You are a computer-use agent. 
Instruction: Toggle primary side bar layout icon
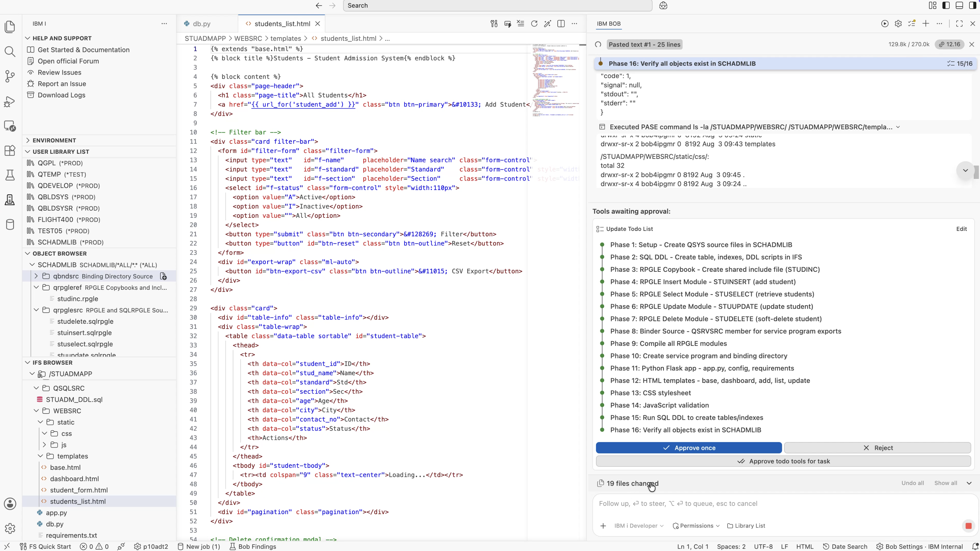(x=946, y=5)
